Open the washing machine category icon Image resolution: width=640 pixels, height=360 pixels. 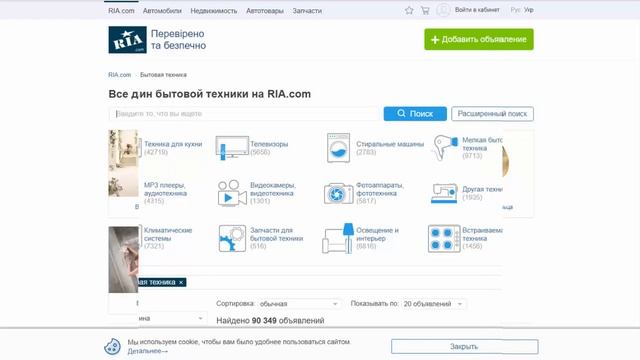click(x=338, y=148)
